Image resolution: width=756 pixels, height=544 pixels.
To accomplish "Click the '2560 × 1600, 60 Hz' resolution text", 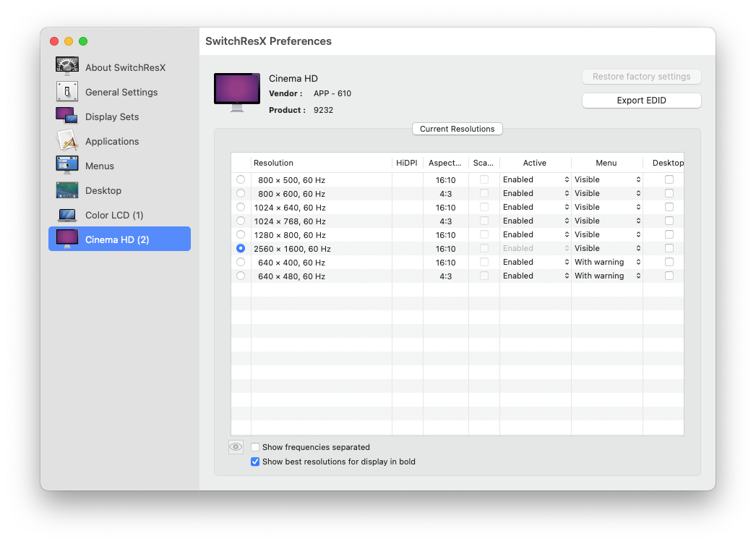I will point(292,249).
